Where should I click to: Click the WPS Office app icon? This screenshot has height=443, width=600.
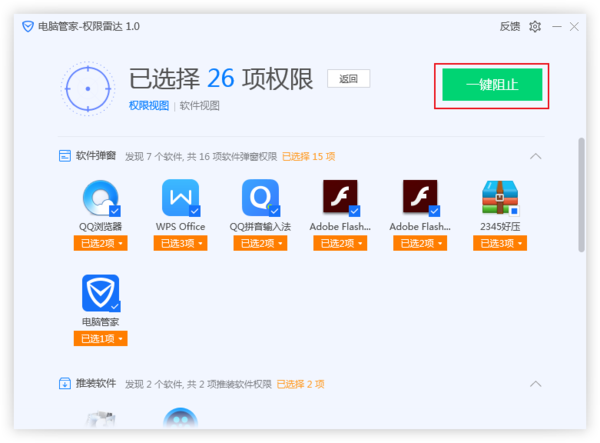click(181, 198)
